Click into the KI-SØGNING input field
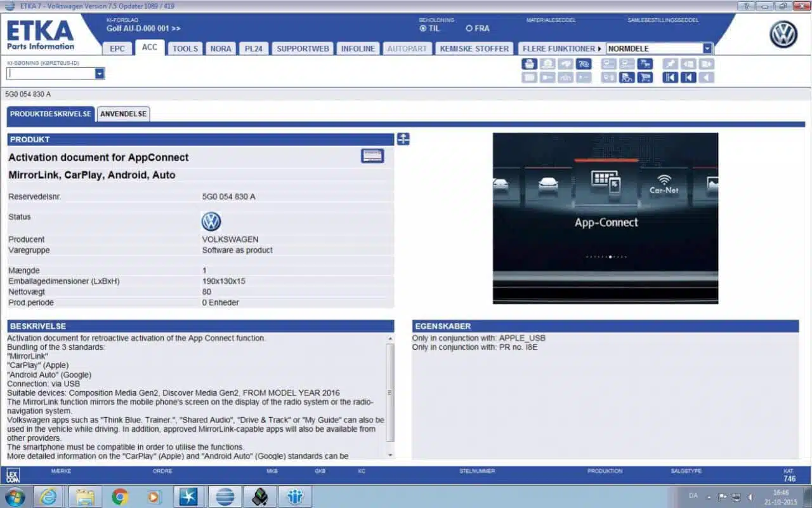Image resolution: width=812 pixels, height=508 pixels. click(x=51, y=74)
